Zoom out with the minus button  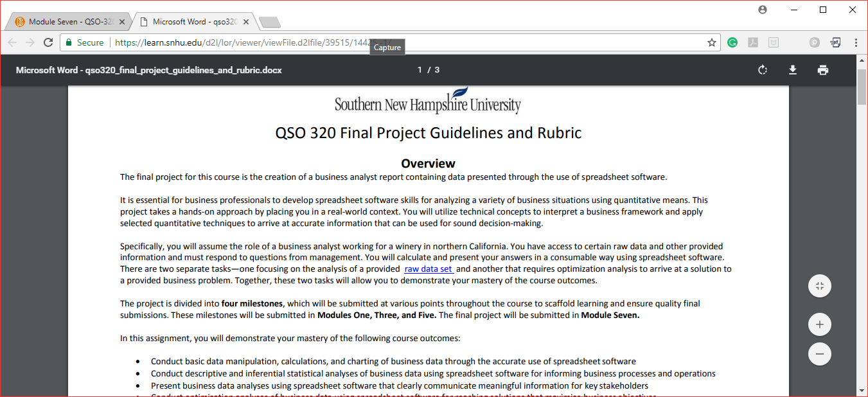(820, 354)
